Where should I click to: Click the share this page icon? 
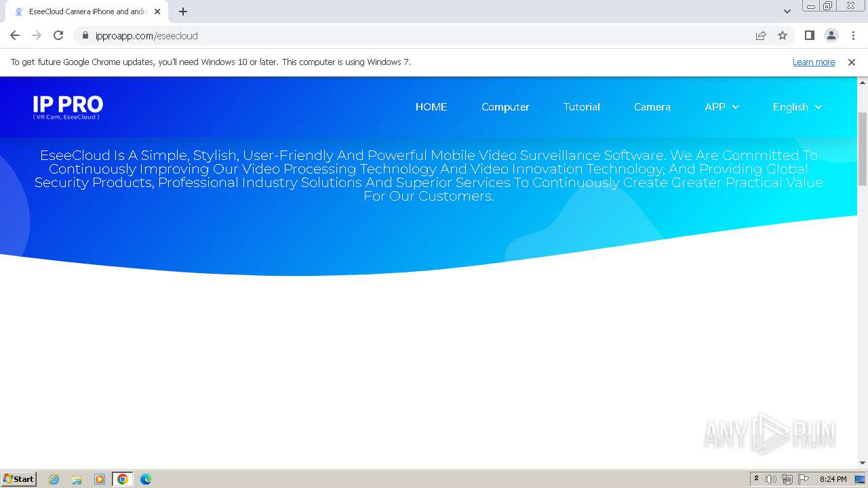[x=761, y=35]
